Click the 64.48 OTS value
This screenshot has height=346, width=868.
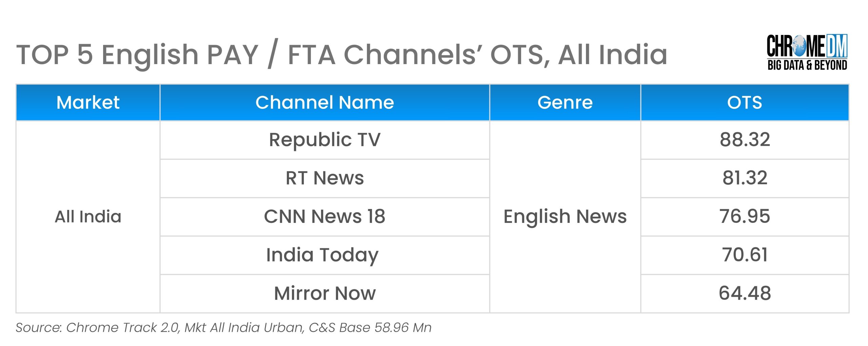pyautogui.click(x=745, y=293)
